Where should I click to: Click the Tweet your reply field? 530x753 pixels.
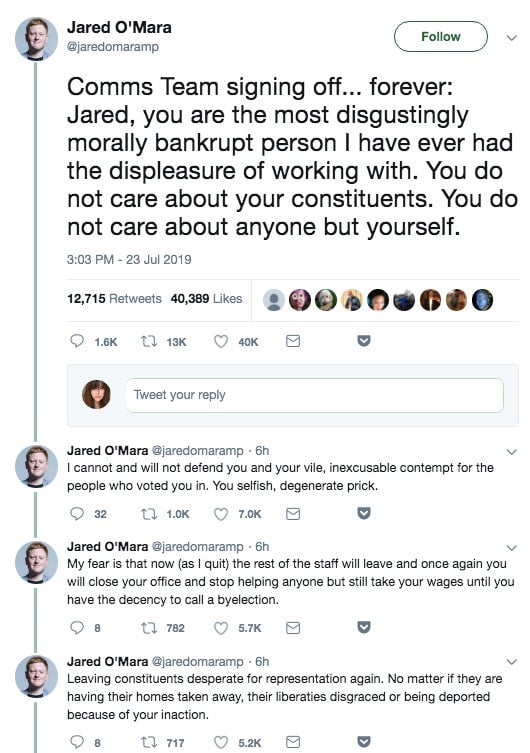pos(314,395)
